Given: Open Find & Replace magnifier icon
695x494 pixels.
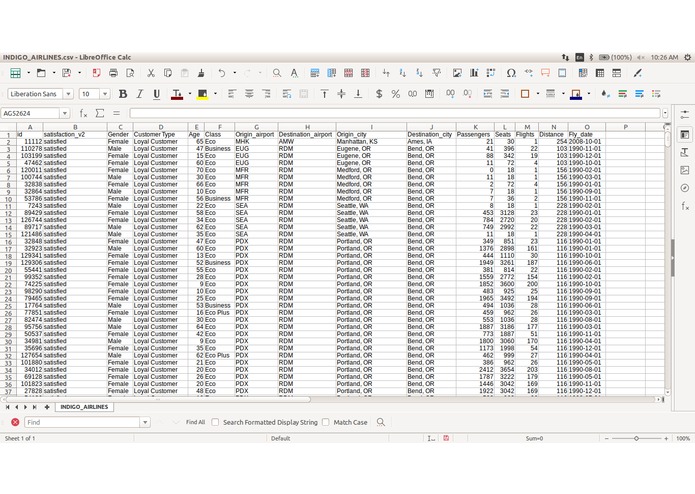Looking at the screenshot, I should (277, 73).
